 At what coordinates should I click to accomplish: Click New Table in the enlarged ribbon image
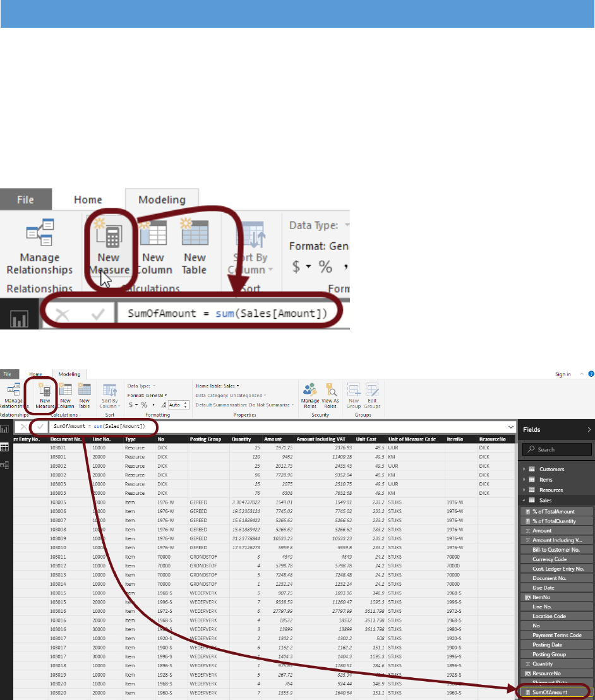pyautogui.click(x=195, y=247)
